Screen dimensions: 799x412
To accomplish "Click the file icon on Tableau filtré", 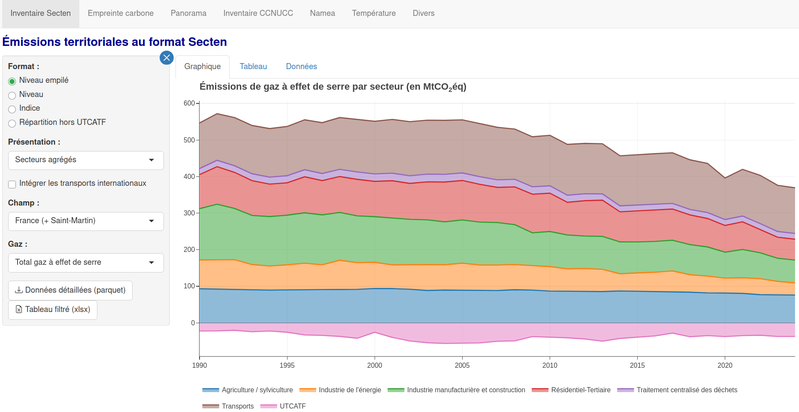I will (x=18, y=310).
